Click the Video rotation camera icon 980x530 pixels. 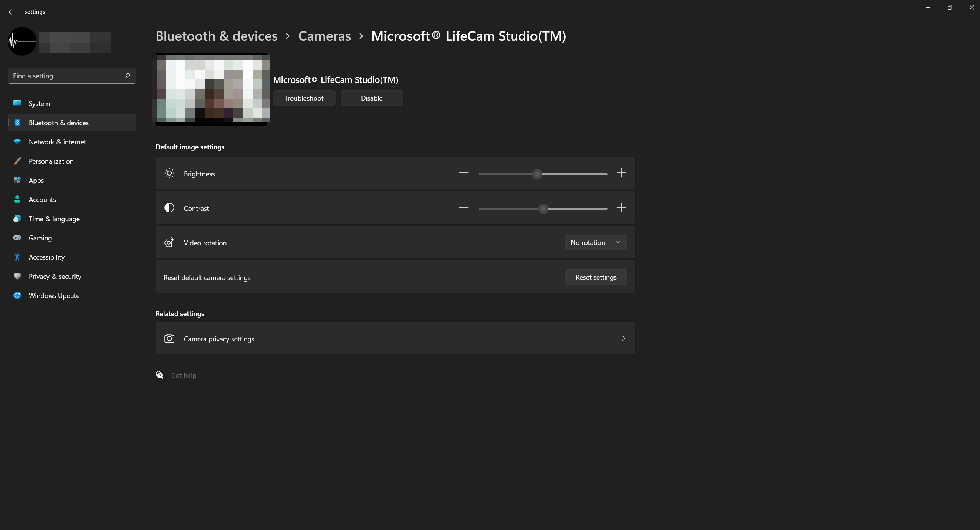pos(169,242)
